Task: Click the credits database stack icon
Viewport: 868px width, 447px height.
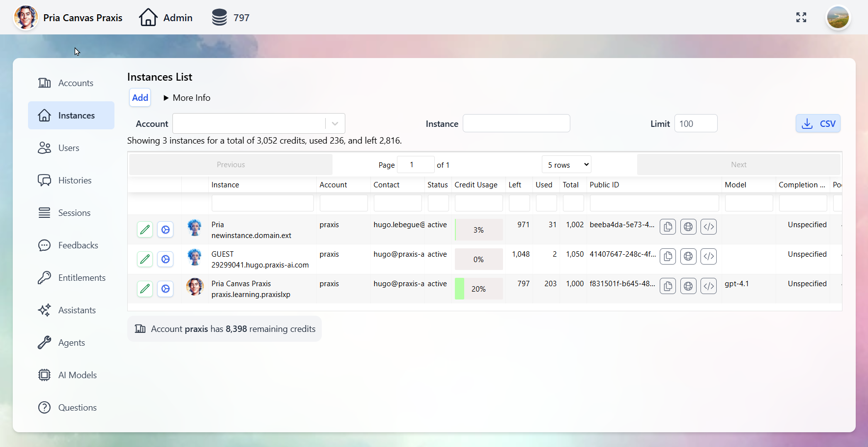Action: [220, 17]
